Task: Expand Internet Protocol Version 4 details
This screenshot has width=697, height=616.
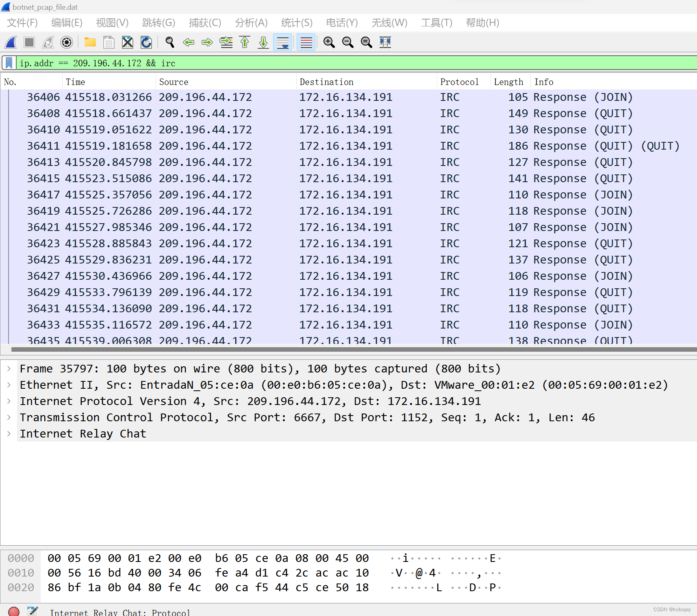Action: click(9, 401)
